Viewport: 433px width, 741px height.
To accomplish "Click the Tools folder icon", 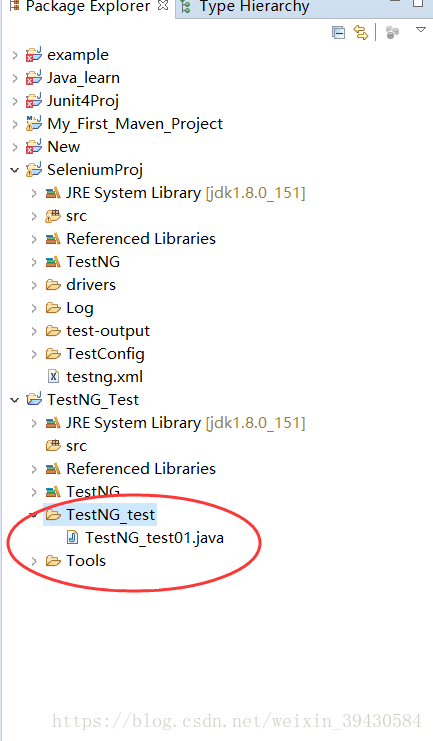I will [x=53, y=561].
